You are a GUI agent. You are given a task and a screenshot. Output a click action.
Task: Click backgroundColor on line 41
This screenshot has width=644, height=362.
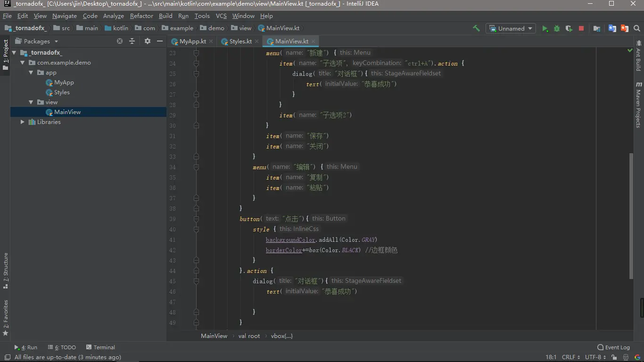pyautogui.click(x=290, y=240)
